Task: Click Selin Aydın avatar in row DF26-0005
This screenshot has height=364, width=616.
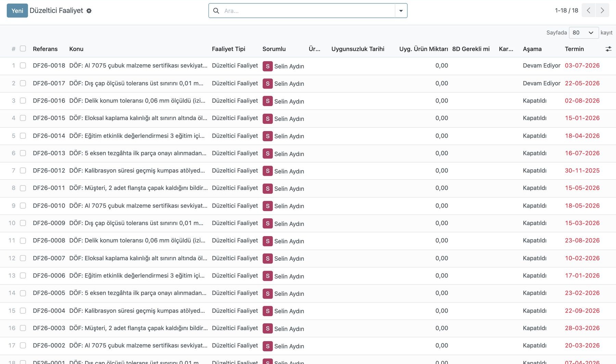Action: [x=268, y=294]
